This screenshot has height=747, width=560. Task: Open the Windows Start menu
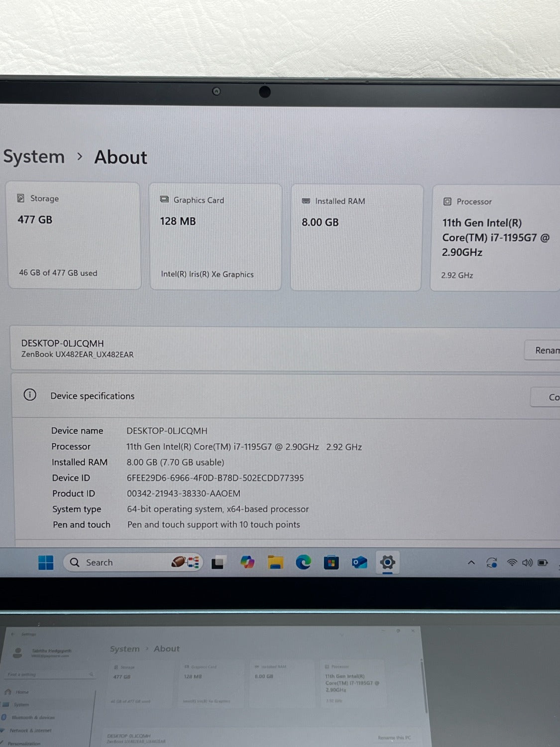(46, 562)
